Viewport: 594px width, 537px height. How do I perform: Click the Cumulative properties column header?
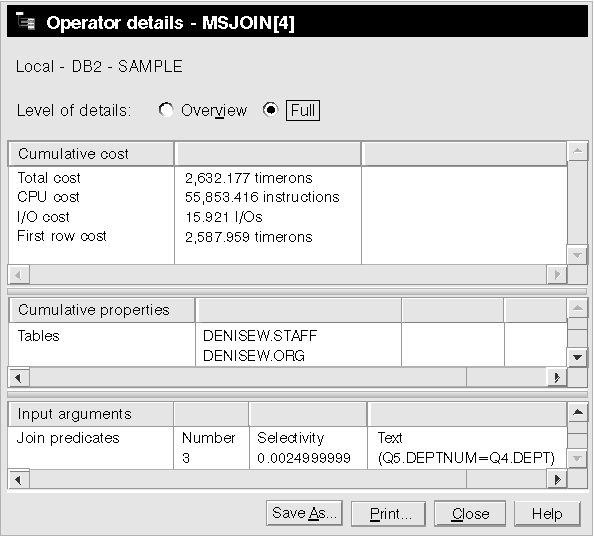tap(102, 310)
